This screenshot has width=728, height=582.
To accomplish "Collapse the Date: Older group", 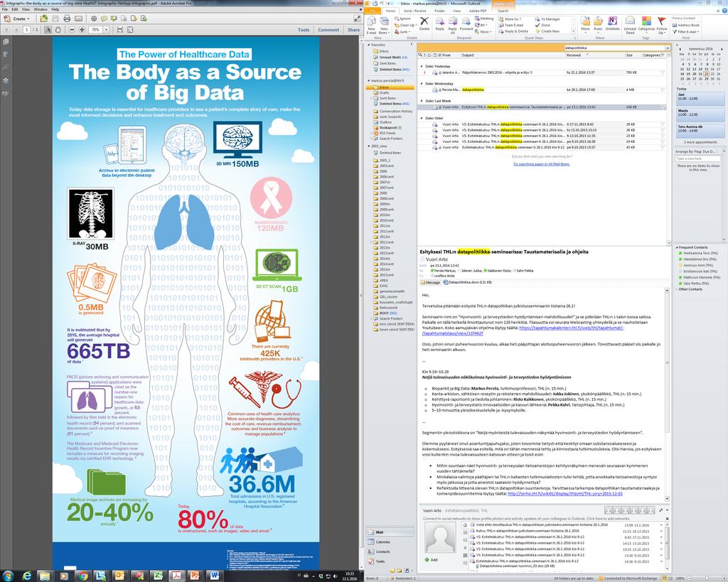I will 421,119.
